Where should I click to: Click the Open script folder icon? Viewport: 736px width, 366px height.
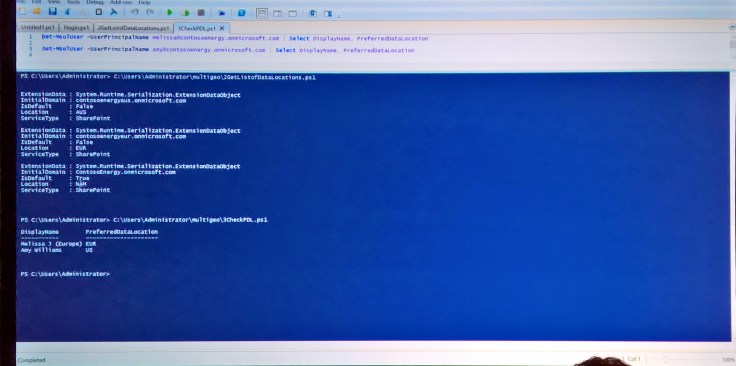[x=37, y=12]
